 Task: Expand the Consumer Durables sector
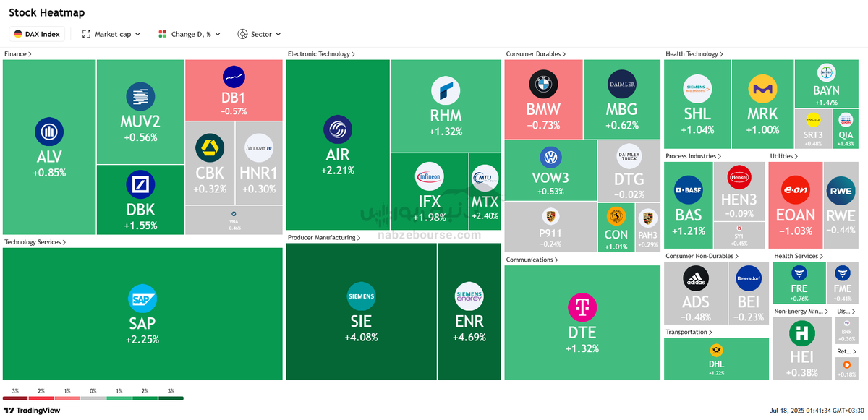pyautogui.click(x=535, y=54)
